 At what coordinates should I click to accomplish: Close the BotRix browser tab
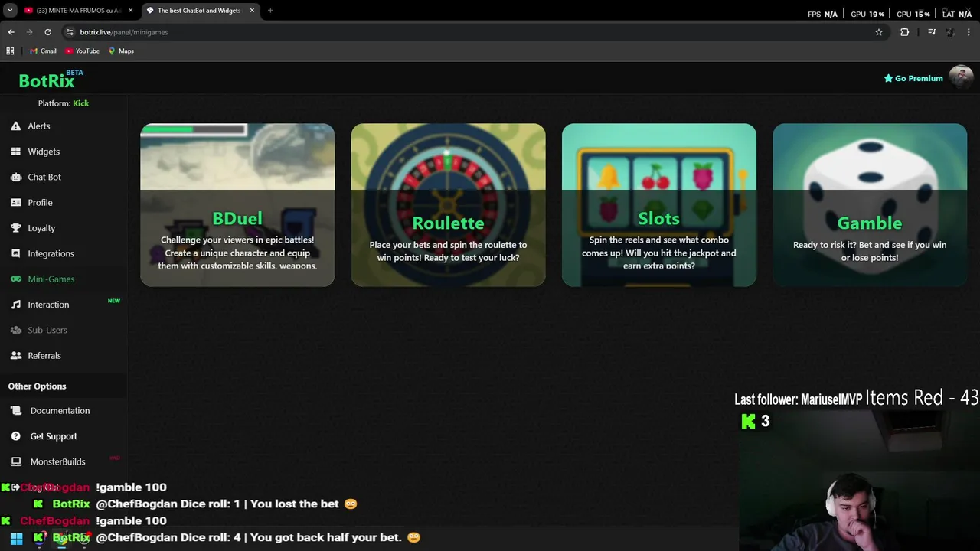(x=252, y=11)
